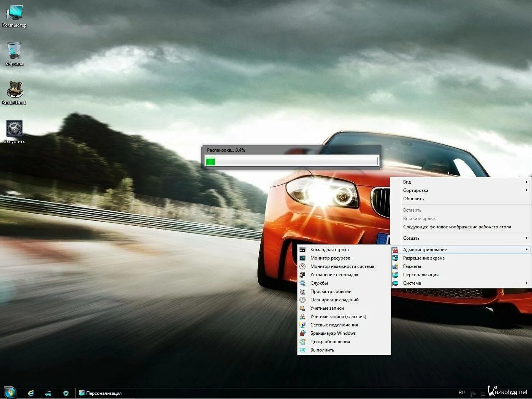Image resolution: width=532 pixels, height=399 pixels.
Task: Open Монитор надежности системы
Action: click(x=344, y=266)
